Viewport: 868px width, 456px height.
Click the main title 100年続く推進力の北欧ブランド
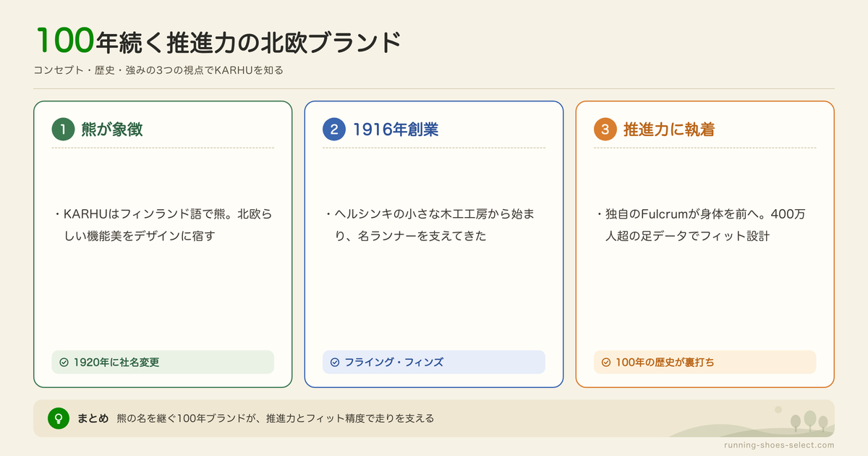[217, 41]
